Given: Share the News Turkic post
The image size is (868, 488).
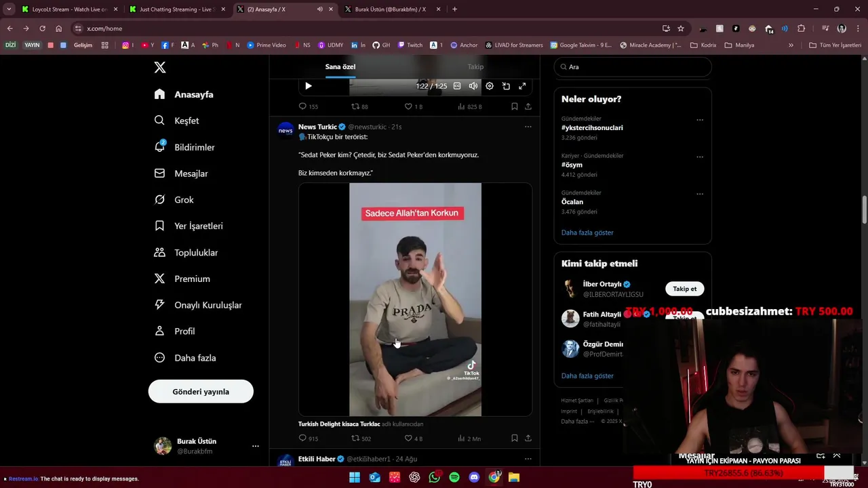Looking at the screenshot, I should click(528, 439).
